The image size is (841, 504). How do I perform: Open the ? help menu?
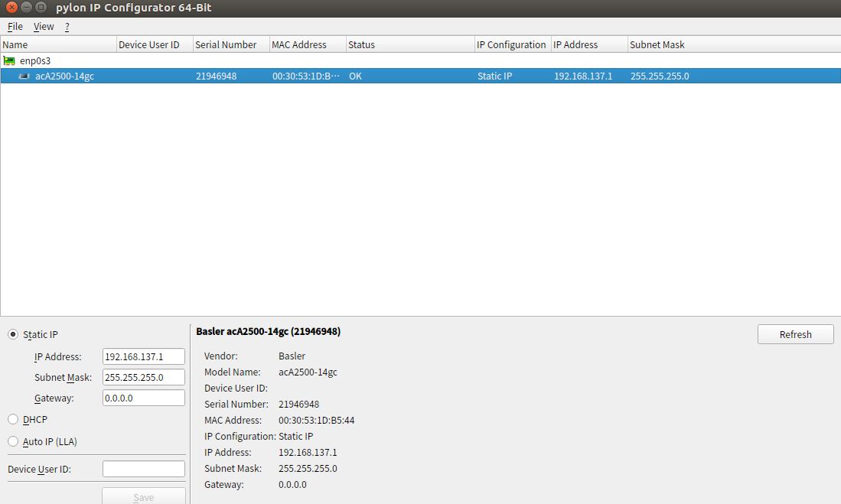[67, 26]
